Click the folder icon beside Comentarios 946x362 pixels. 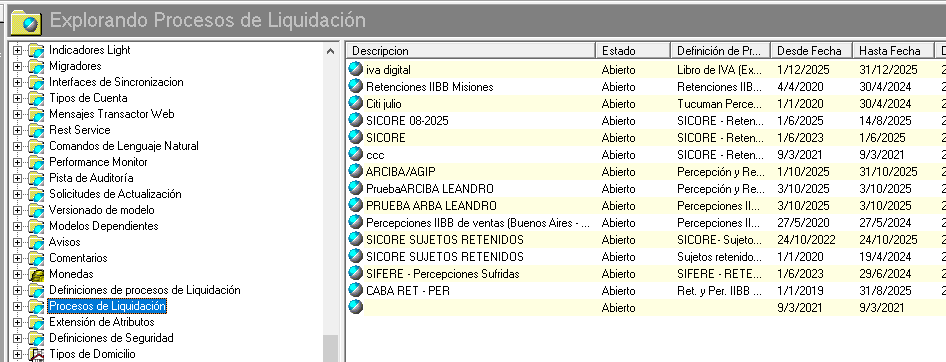tap(36, 258)
